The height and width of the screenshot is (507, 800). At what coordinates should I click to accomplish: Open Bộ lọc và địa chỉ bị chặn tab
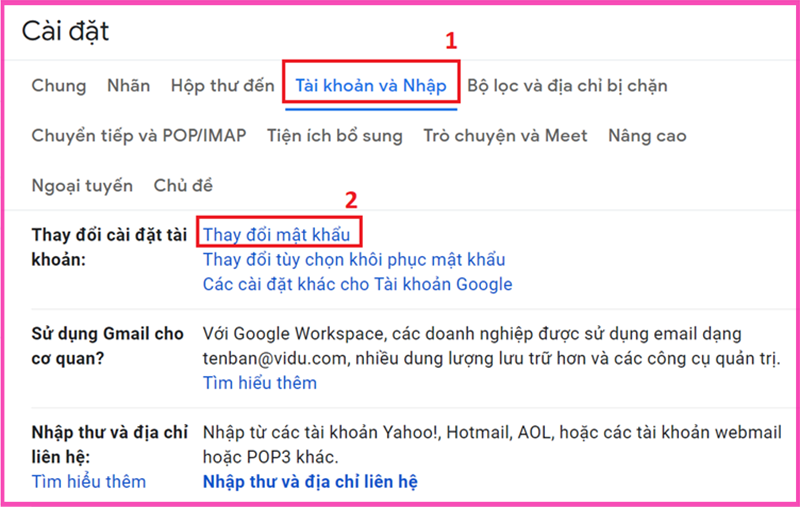pyautogui.click(x=567, y=85)
